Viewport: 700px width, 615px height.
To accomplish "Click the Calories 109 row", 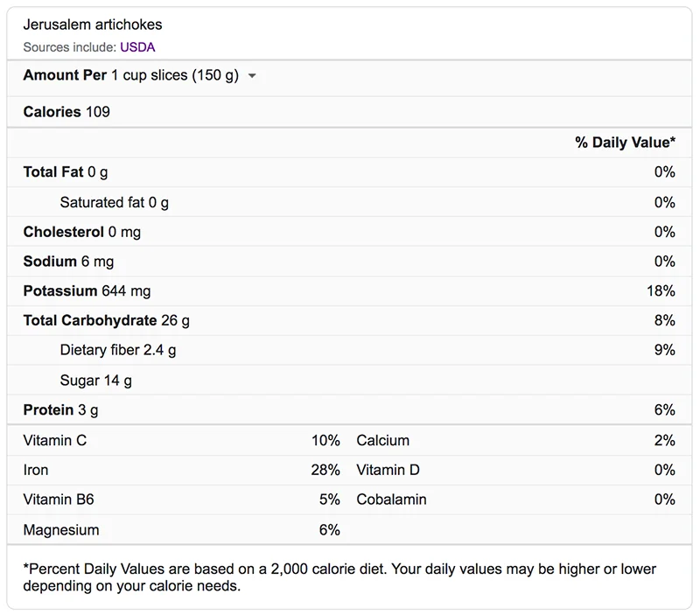I will pos(66,112).
